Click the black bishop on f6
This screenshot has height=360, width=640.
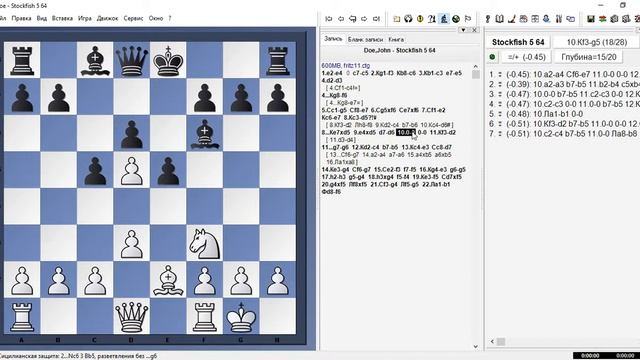(204, 133)
